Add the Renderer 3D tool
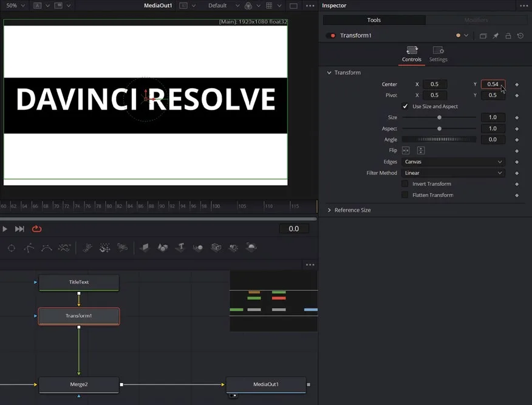Viewport: 532px width, 405px height. [x=251, y=247]
